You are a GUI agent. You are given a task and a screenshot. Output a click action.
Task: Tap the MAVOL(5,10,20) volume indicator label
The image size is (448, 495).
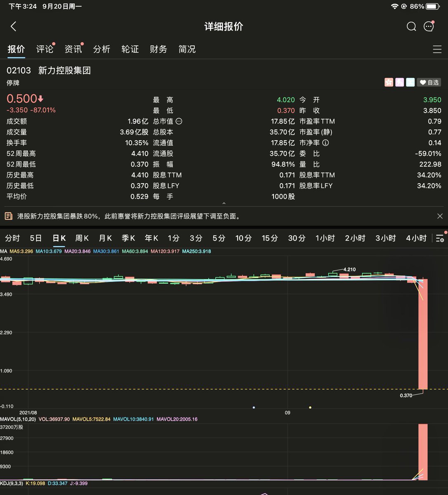[x=18, y=419]
